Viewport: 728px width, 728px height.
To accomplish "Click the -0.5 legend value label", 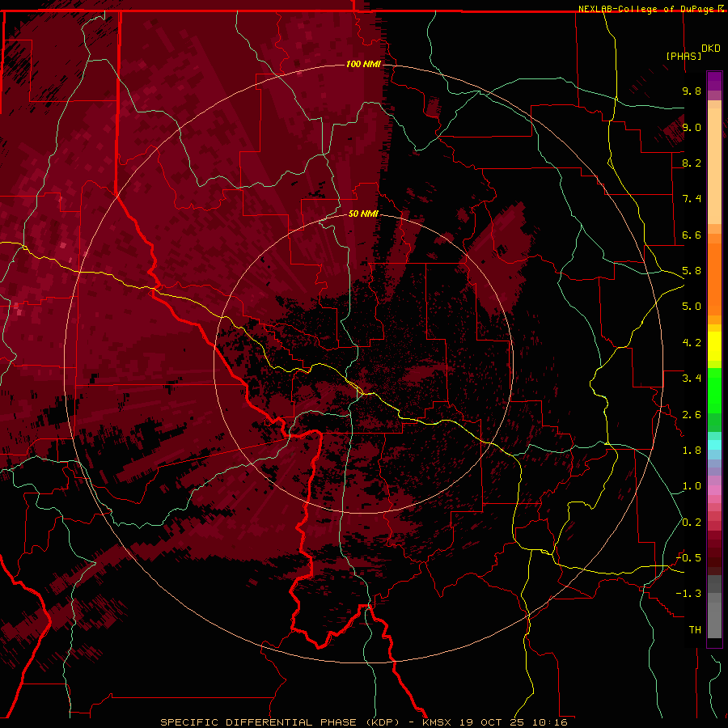I will pyautogui.click(x=688, y=558).
